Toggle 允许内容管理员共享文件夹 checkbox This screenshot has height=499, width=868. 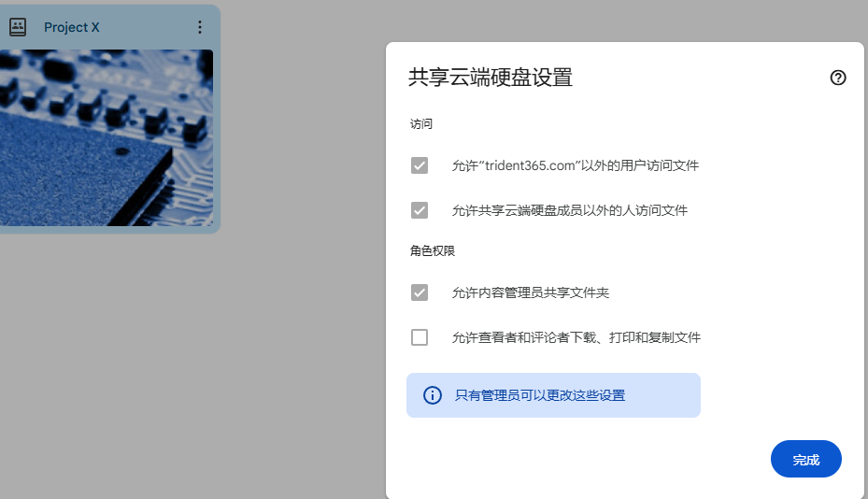pos(420,292)
